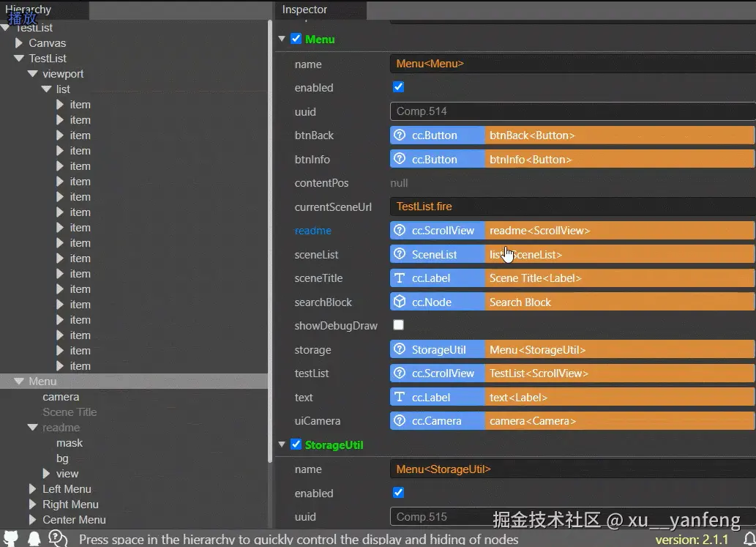The image size is (756, 547).
Task: Click the uuid field showing Comp.515
Action: point(573,517)
